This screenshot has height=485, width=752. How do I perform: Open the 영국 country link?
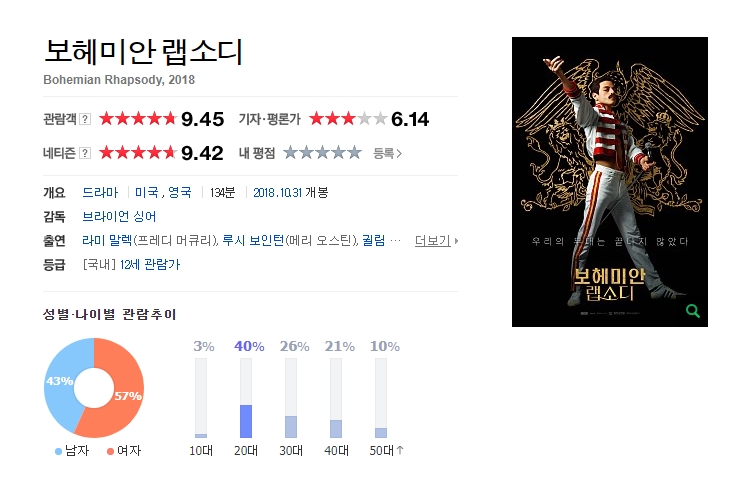[180, 192]
